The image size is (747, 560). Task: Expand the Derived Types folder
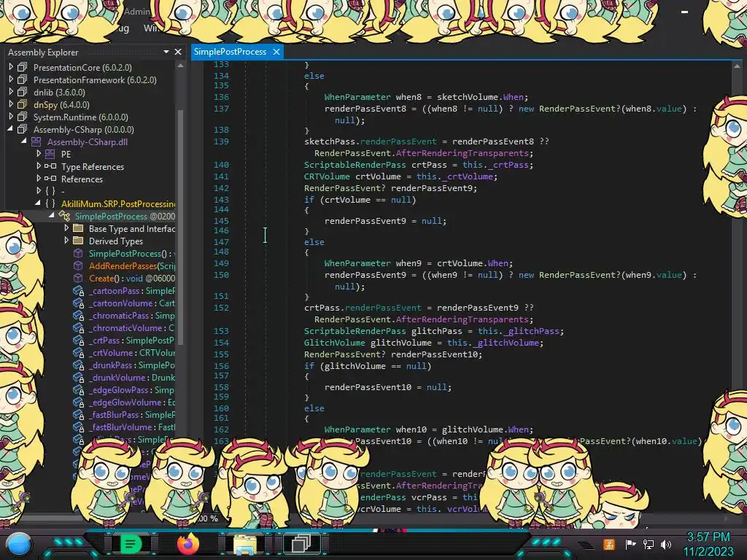click(66, 241)
